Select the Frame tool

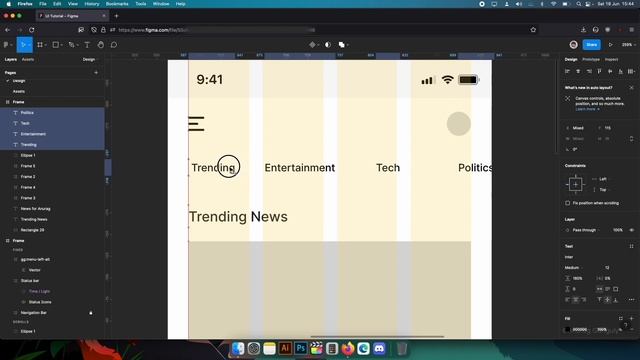pyautogui.click(x=40, y=45)
